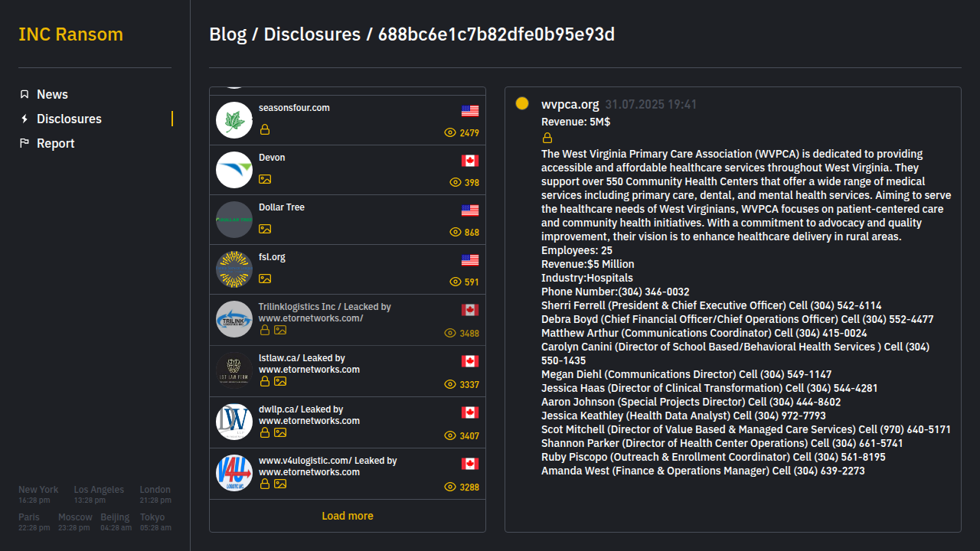
Task: Click the dwllp.ca LW logo thumbnail
Action: tap(234, 422)
